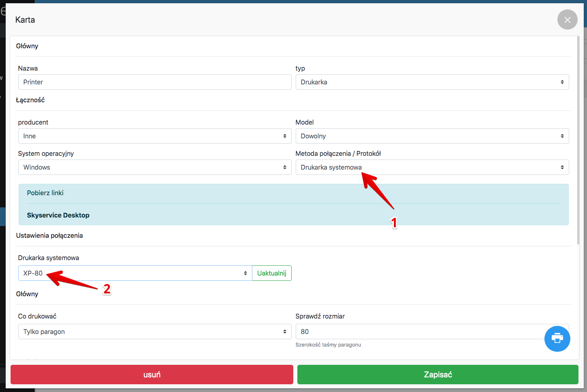This screenshot has width=587, height=392.
Task: Save the card with the green Zapisać button
Action: [437, 374]
